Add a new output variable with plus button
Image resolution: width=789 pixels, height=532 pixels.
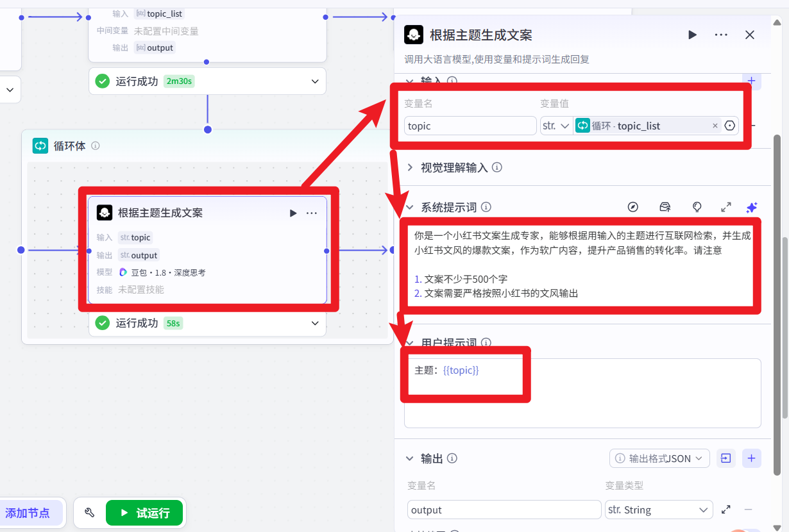pyautogui.click(x=751, y=458)
